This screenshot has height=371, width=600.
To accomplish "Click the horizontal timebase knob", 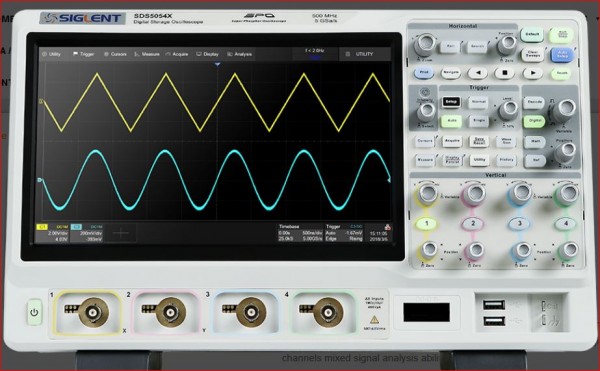I will 425,44.
